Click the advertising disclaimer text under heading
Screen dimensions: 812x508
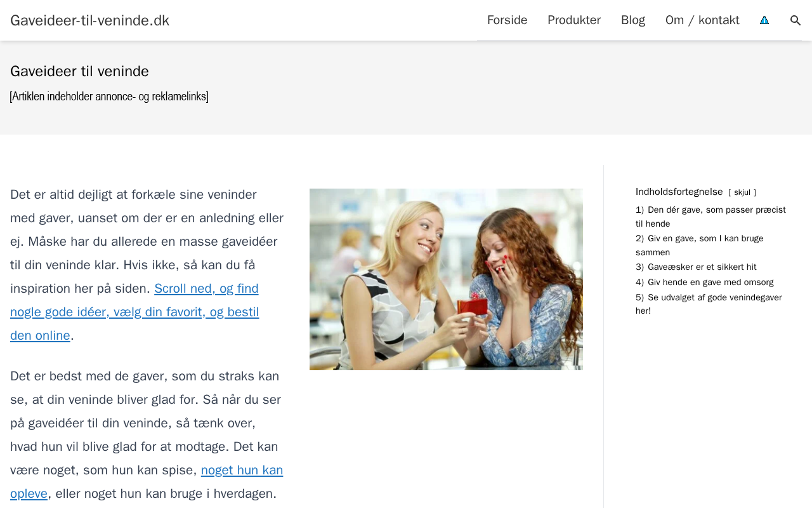(x=109, y=97)
